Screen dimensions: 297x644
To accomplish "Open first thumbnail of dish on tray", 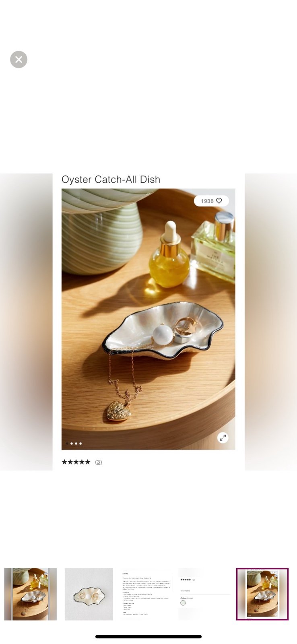I will click(x=31, y=594).
